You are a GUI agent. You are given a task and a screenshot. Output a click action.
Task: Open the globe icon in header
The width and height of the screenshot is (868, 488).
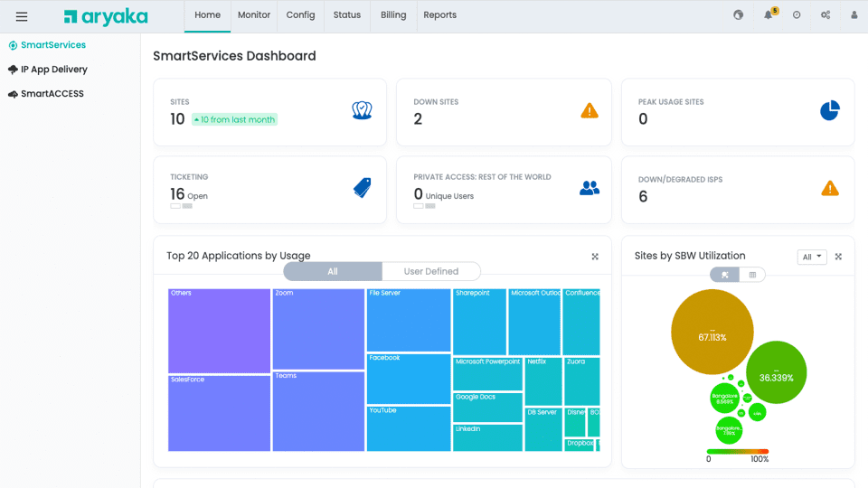[x=739, y=15]
